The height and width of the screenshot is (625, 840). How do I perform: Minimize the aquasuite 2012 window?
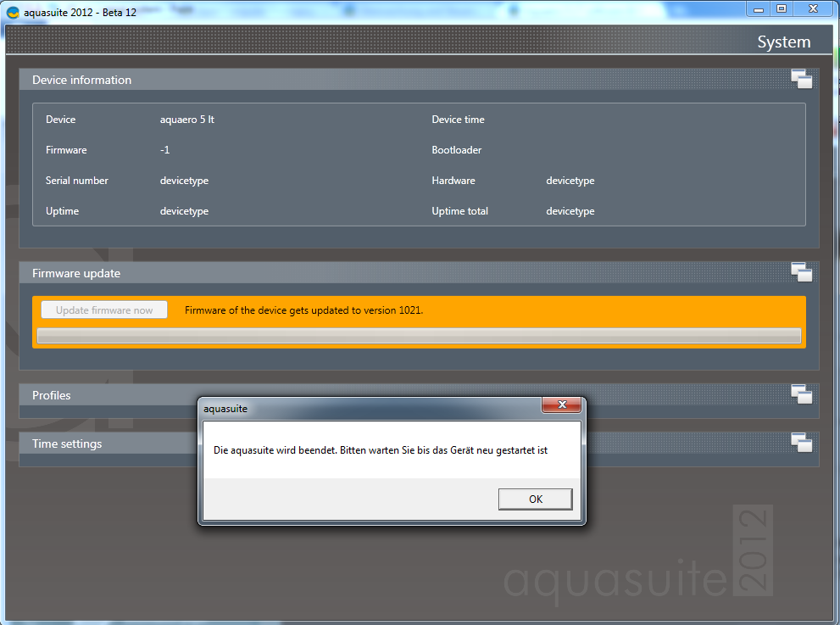coord(759,9)
